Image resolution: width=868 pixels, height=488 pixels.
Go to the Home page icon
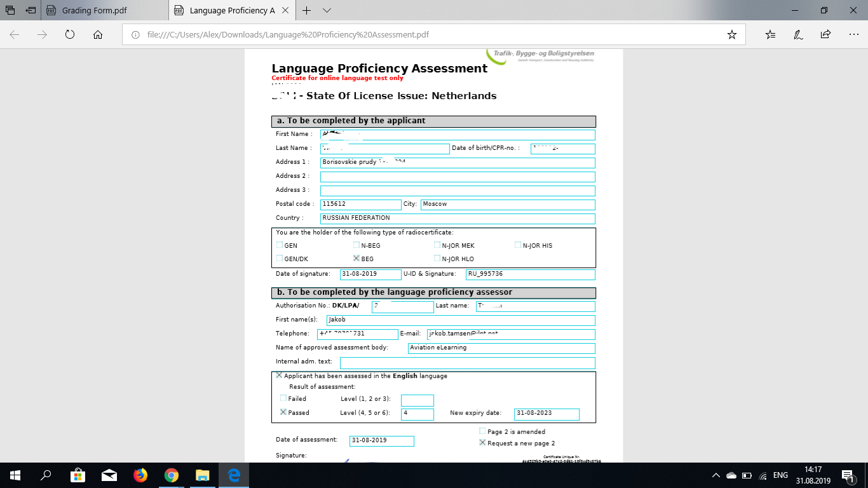coord(98,35)
